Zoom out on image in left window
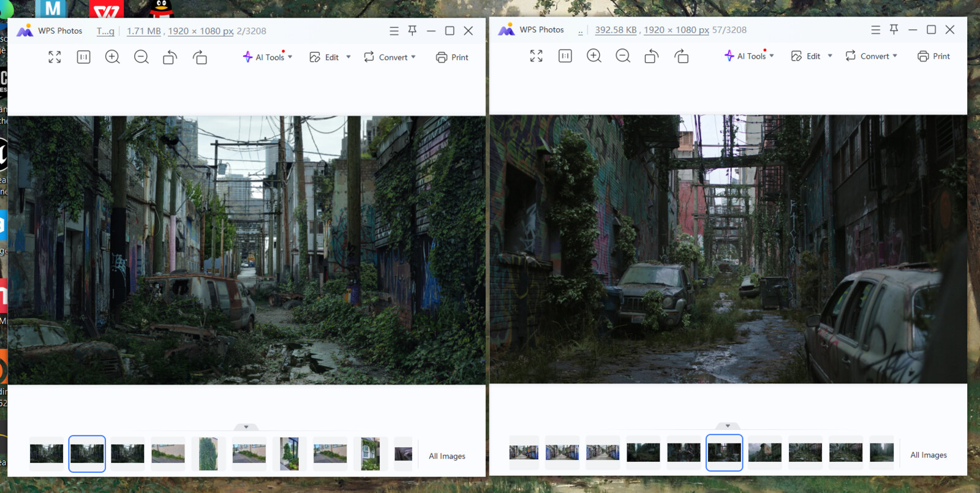This screenshot has height=493, width=980. pyautogui.click(x=141, y=57)
